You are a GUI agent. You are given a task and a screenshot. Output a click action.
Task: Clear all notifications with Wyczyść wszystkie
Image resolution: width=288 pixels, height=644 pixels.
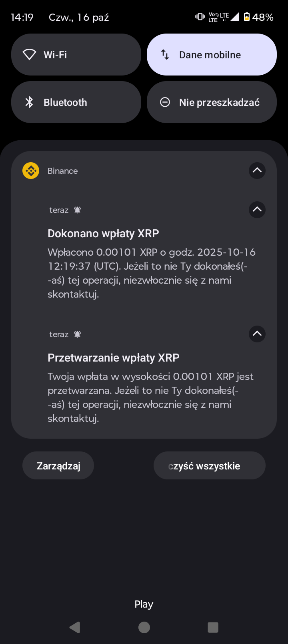(209, 466)
